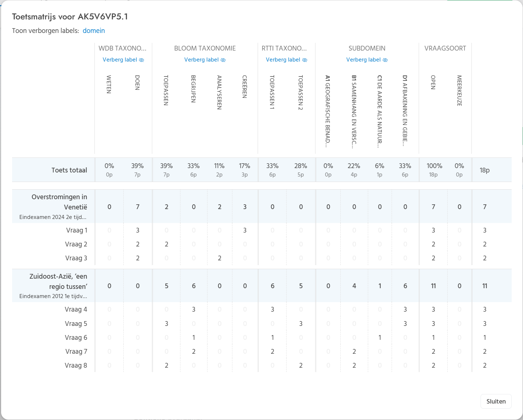Click the MEERKEUZE column header
This screenshot has width=523, height=420.
[459, 91]
